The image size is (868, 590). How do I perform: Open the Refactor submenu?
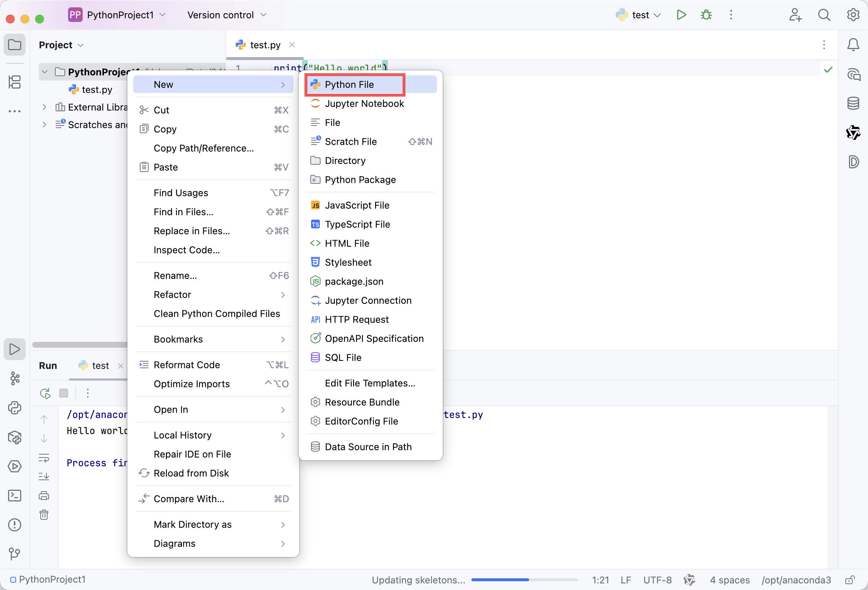point(213,294)
